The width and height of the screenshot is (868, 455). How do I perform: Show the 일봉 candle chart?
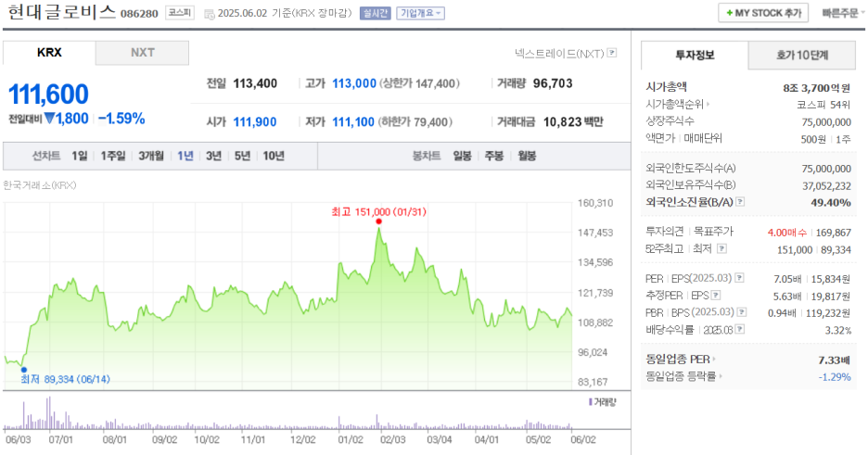(x=462, y=157)
